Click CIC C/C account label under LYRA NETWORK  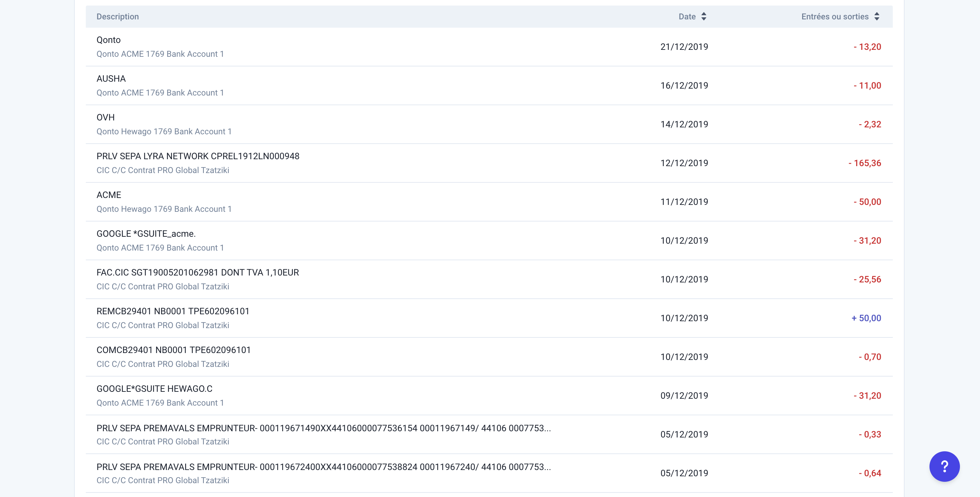[163, 171]
